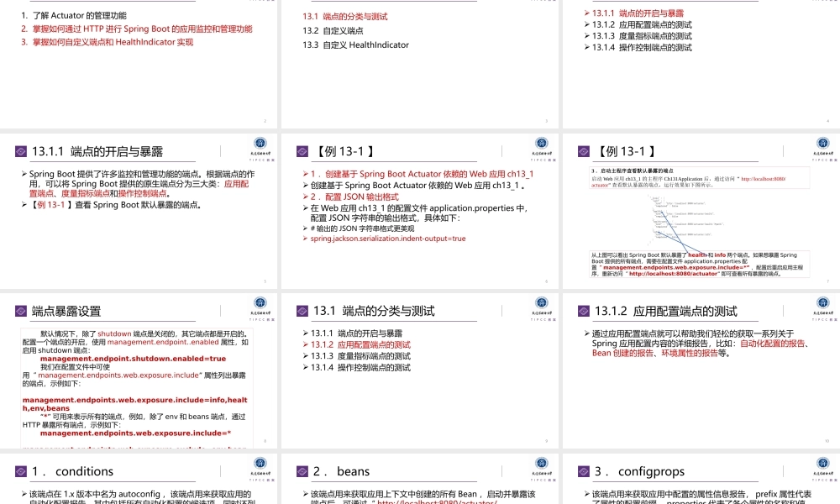Click the university logo on the 13.1.1 slide
Screen dimensions: 840x504
260,143
